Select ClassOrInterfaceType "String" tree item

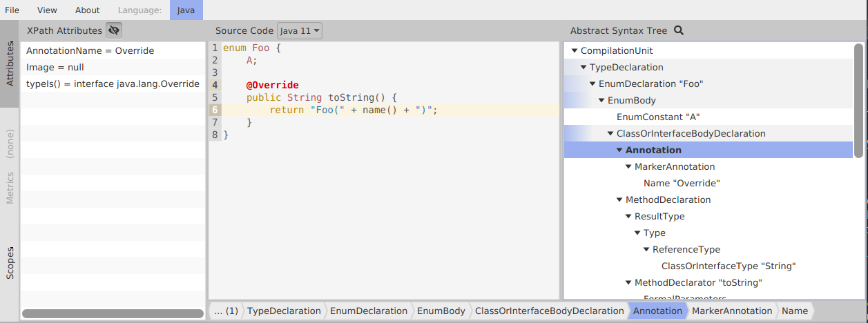[x=729, y=266]
